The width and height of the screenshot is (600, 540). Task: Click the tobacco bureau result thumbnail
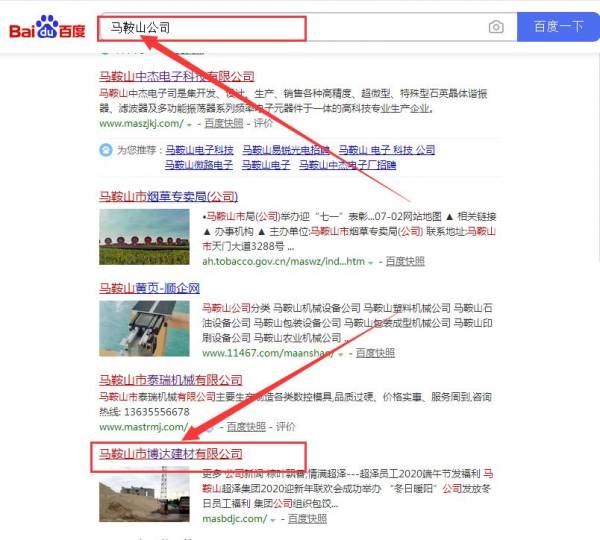tap(144, 236)
